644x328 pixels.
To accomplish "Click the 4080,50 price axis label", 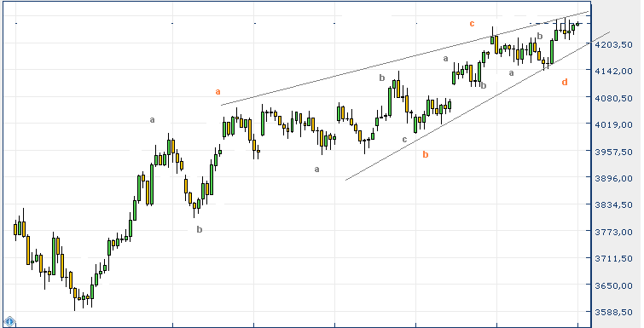I will (x=613, y=98).
